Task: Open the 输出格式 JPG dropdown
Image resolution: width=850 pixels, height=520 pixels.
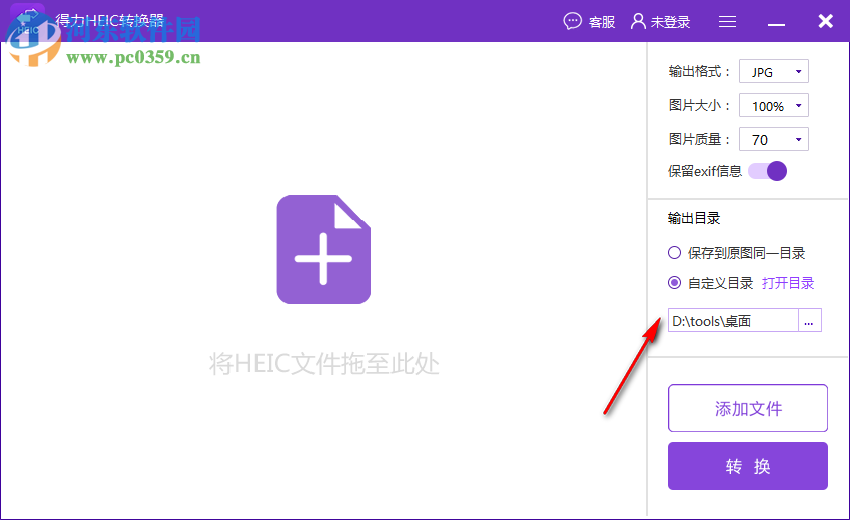Action: tap(774, 72)
